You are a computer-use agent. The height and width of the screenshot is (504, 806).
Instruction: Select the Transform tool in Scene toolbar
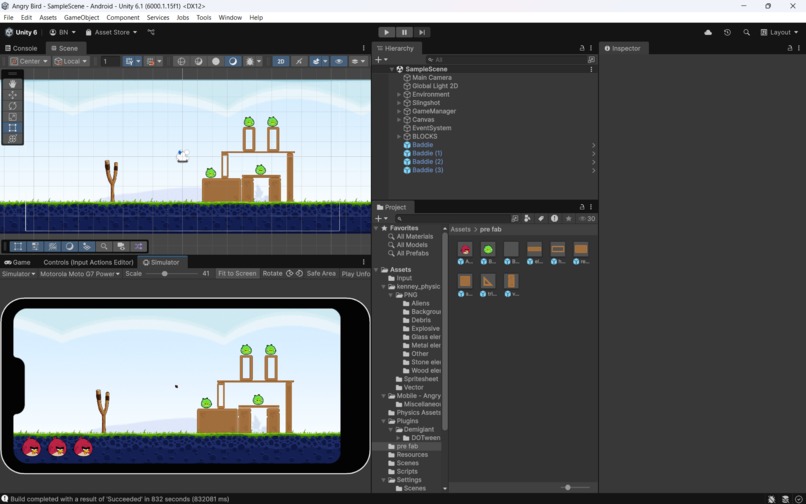coord(13,138)
